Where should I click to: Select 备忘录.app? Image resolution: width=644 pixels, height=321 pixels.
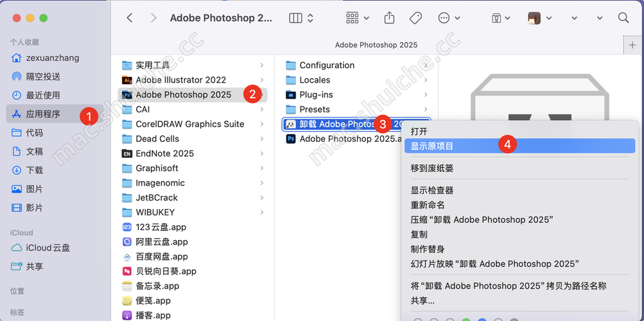(193, 286)
